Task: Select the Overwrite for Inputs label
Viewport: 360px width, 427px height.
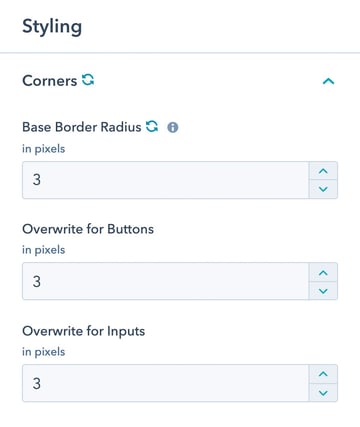Action: (x=84, y=332)
